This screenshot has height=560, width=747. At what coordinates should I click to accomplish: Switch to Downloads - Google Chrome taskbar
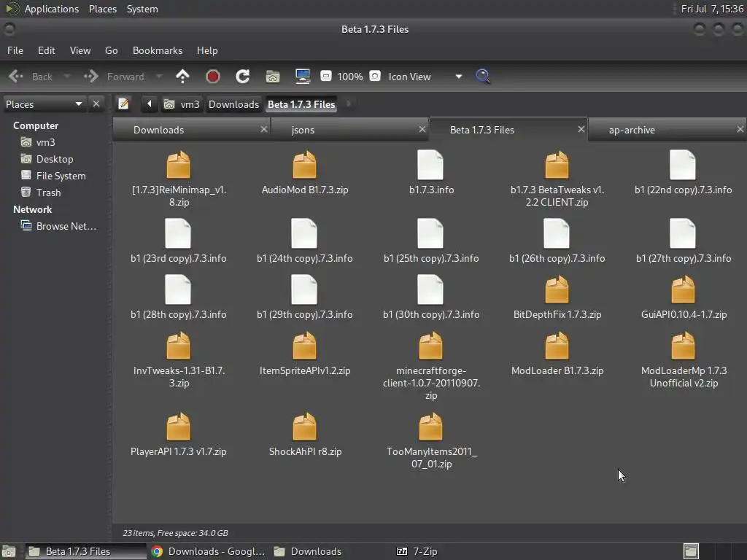click(x=208, y=551)
